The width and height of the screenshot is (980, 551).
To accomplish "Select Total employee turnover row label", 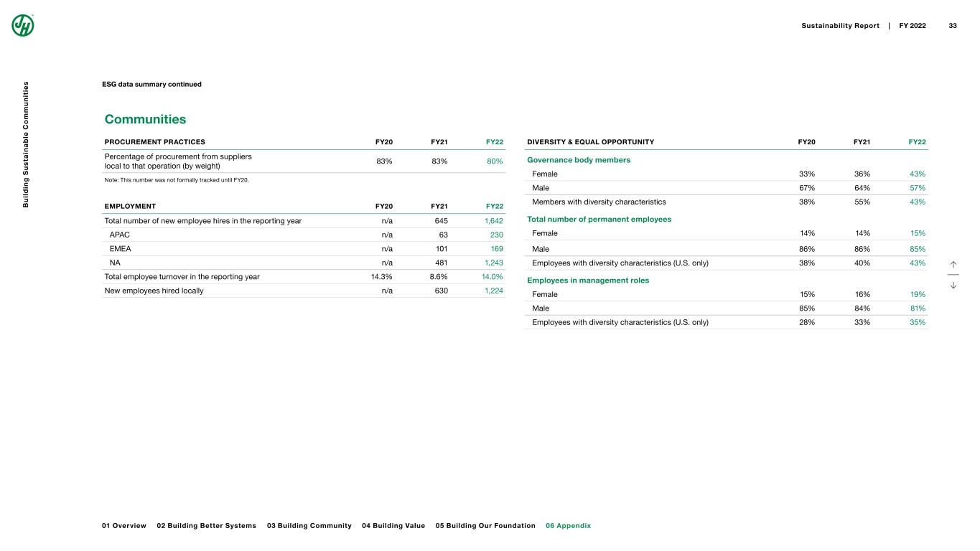I will (x=182, y=276).
